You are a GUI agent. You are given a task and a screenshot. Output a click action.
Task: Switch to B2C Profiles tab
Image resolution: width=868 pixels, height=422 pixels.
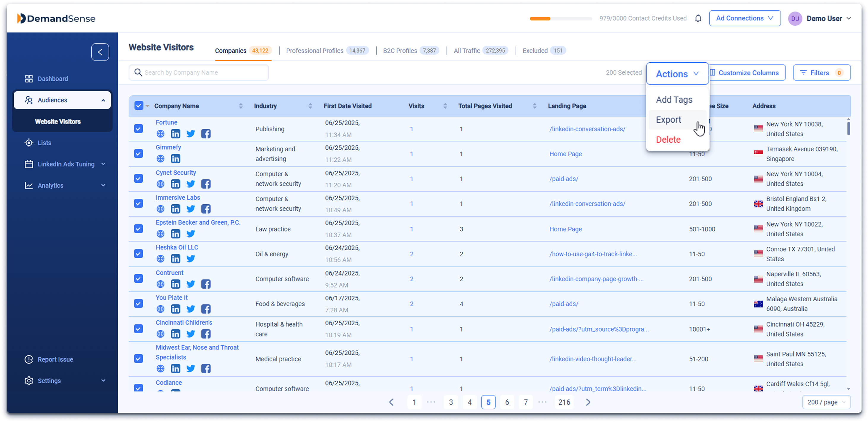point(411,50)
